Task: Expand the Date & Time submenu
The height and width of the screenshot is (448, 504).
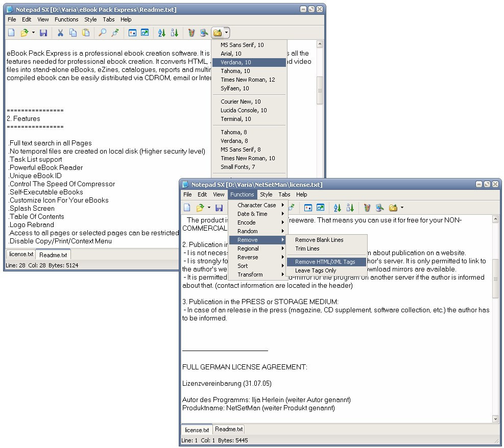Action: pyautogui.click(x=258, y=214)
